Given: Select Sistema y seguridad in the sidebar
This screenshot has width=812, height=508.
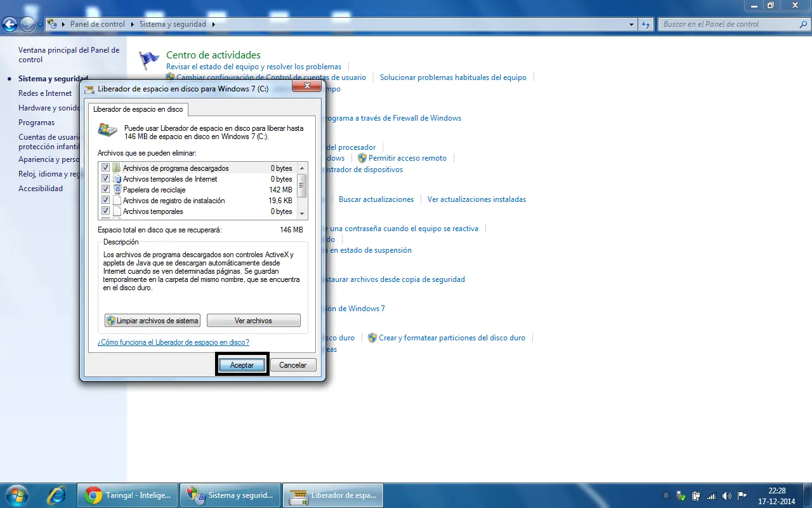Looking at the screenshot, I should [53, 79].
